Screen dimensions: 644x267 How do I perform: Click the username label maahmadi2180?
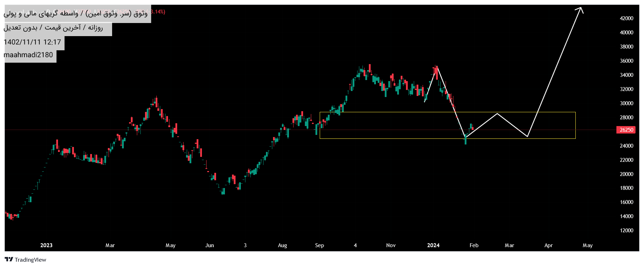28,55
